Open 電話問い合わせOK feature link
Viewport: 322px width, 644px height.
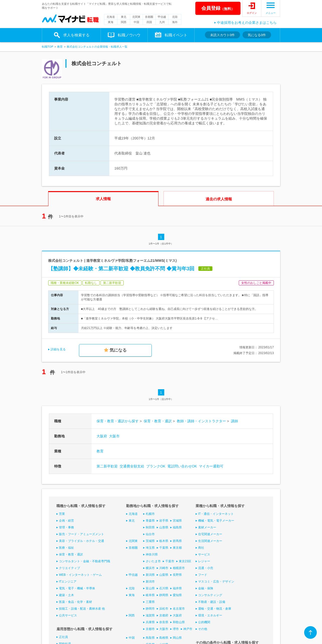(x=182, y=466)
